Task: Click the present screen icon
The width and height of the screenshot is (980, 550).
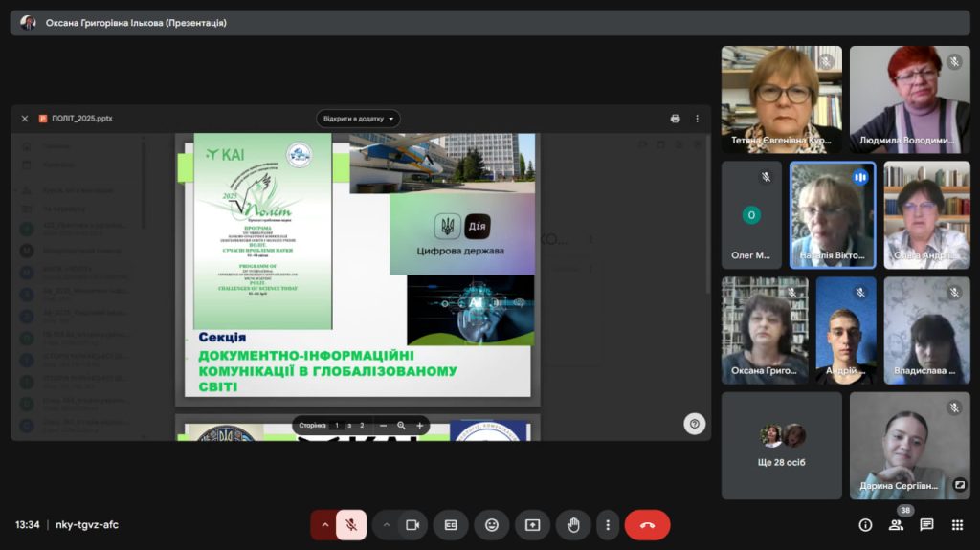Action: pyautogui.click(x=532, y=524)
